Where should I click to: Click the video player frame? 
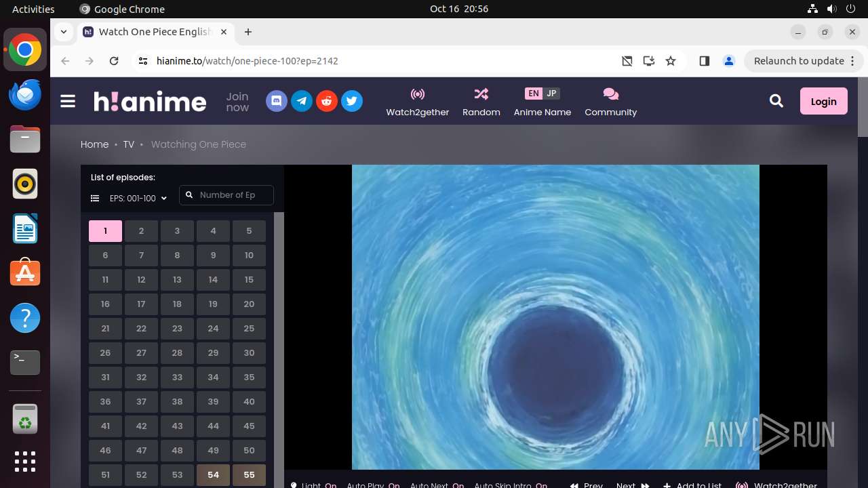[x=555, y=317]
